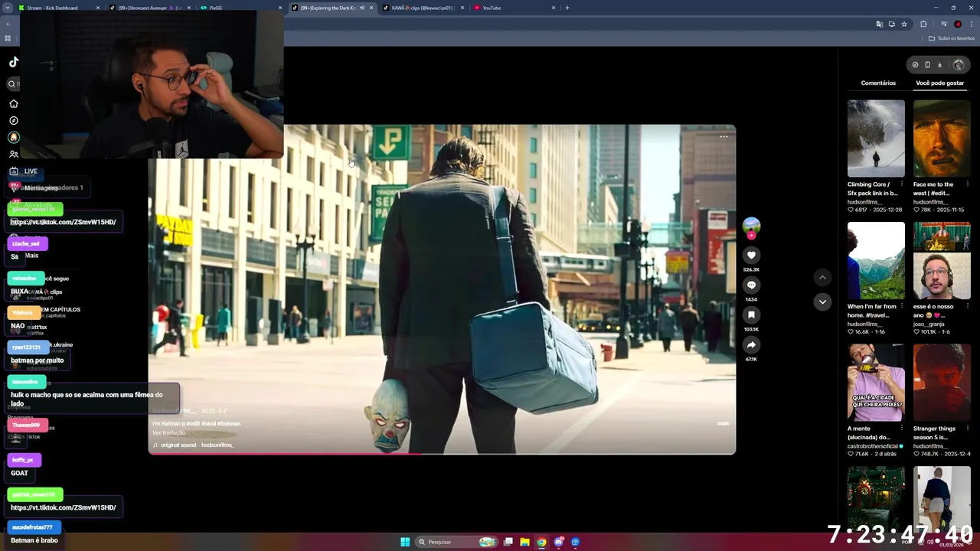Open options for A mente alucinada video
The image size is (980, 551).
point(901,429)
